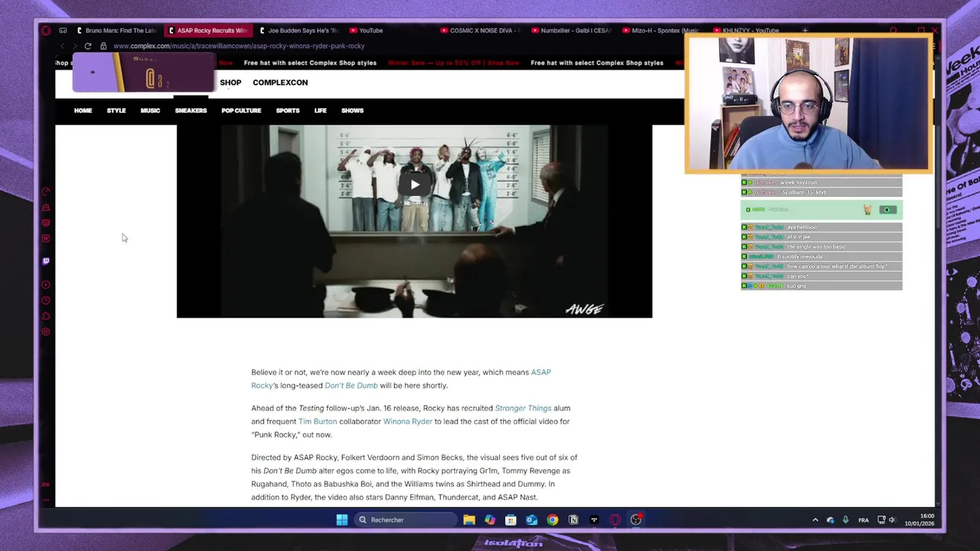
Task: Open Microsoft Store from taskbar
Action: (x=511, y=520)
